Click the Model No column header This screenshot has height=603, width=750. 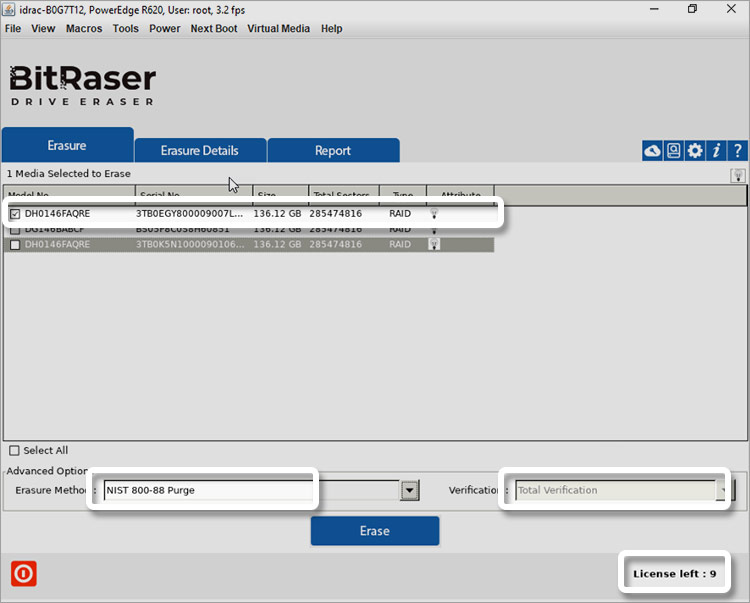(69, 194)
